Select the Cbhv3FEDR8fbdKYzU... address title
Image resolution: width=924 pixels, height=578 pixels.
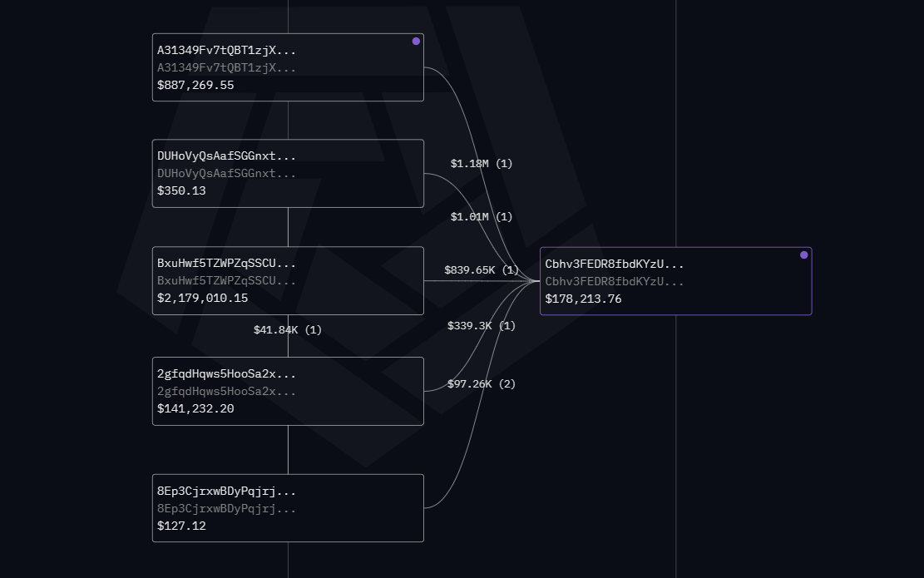[x=615, y=264]
